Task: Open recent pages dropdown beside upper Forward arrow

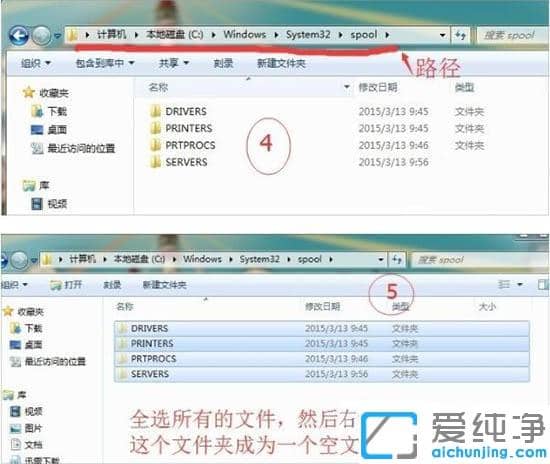Action: tap(57, 36)
